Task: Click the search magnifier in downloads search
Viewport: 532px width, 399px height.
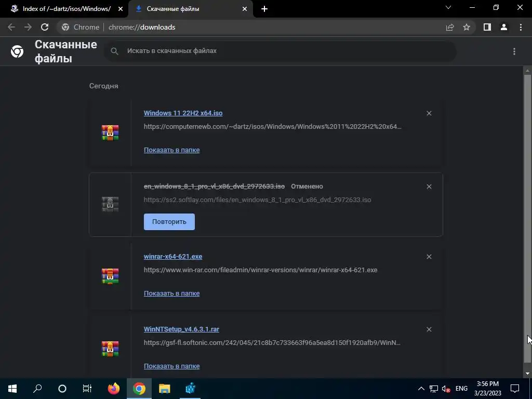Action: [x=115, y=51]
